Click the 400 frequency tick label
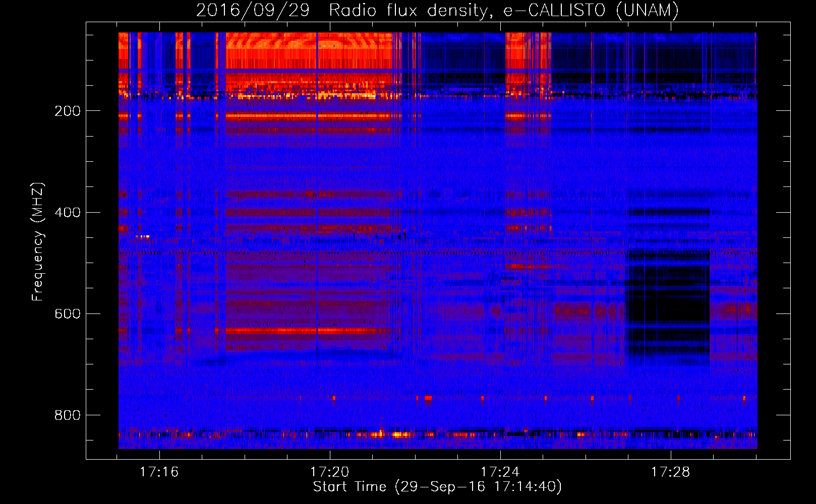Screen dimensions: 816x504 (68, 212)
